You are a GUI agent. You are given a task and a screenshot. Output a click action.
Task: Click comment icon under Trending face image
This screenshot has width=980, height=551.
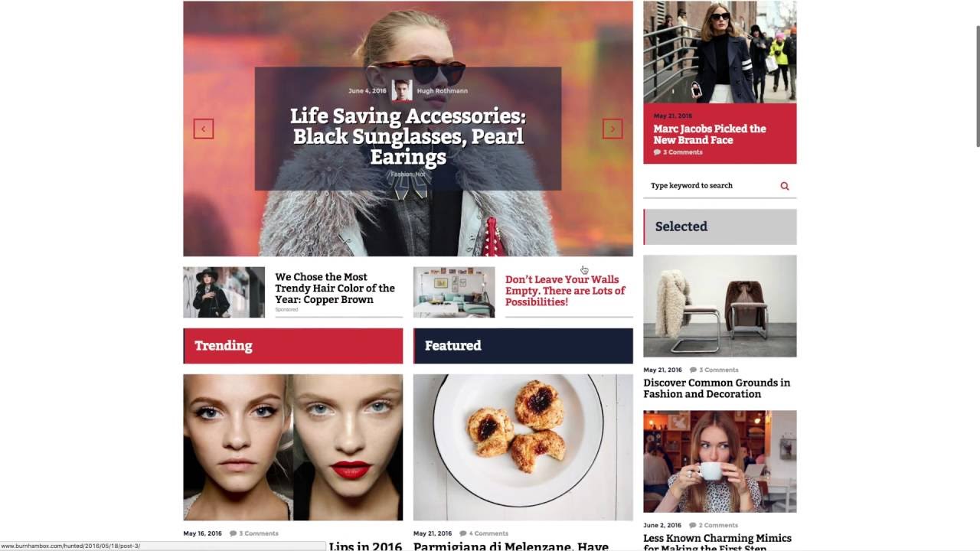(x=234, y=533)
